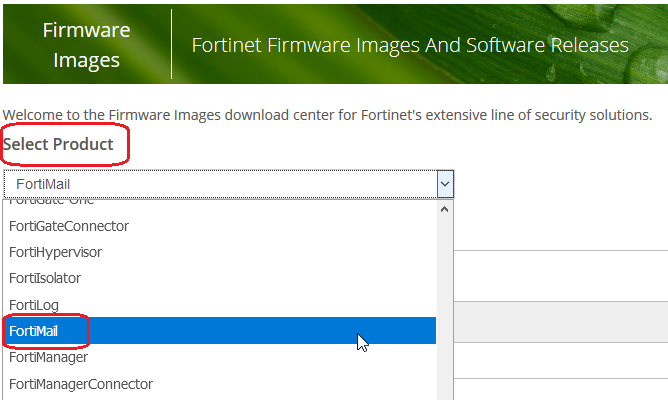Screen dimensions: 668x400
Task: Click the Select Product label
Action: pyautogui.click(x=58, y=145)
